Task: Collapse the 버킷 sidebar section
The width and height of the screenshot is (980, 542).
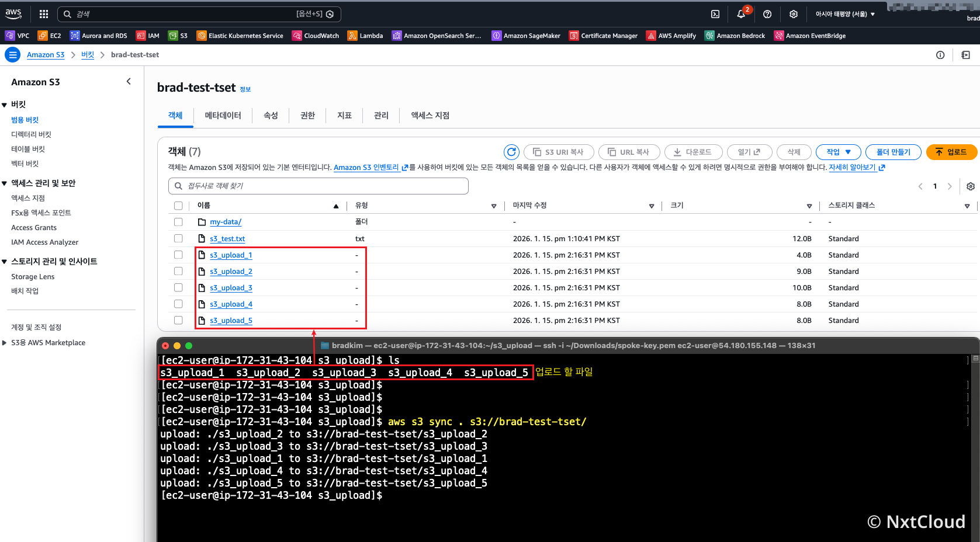Action: click(5, 105)
